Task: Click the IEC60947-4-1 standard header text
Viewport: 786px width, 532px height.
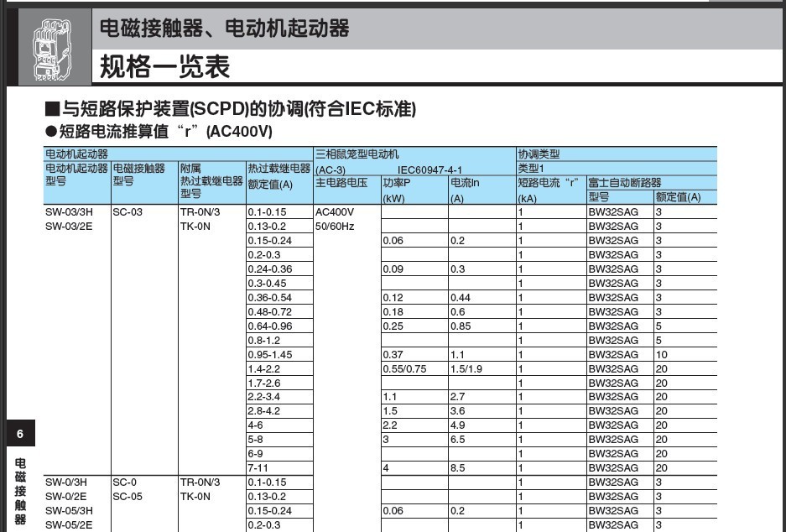Action: [432, 169]
